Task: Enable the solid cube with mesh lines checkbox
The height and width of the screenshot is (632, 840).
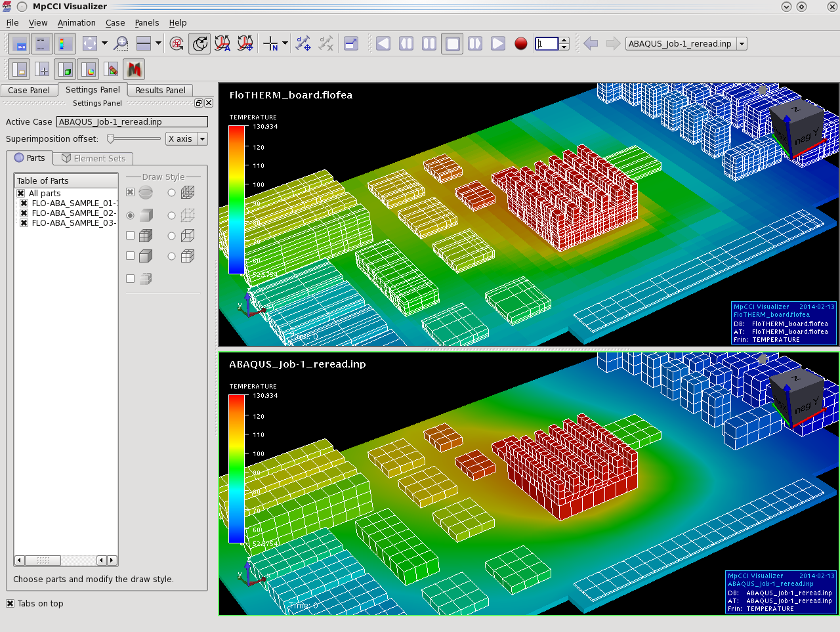Action: point(130,236)
